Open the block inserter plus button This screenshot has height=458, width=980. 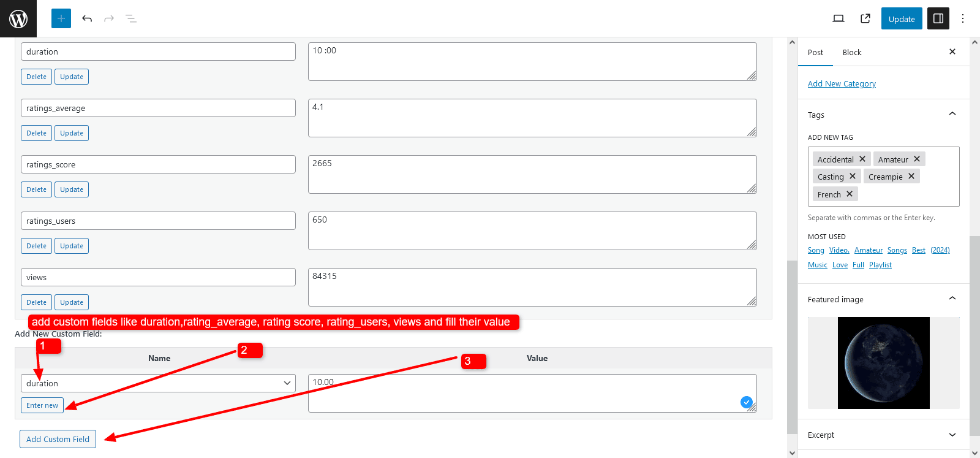click(x=61, y=18)
